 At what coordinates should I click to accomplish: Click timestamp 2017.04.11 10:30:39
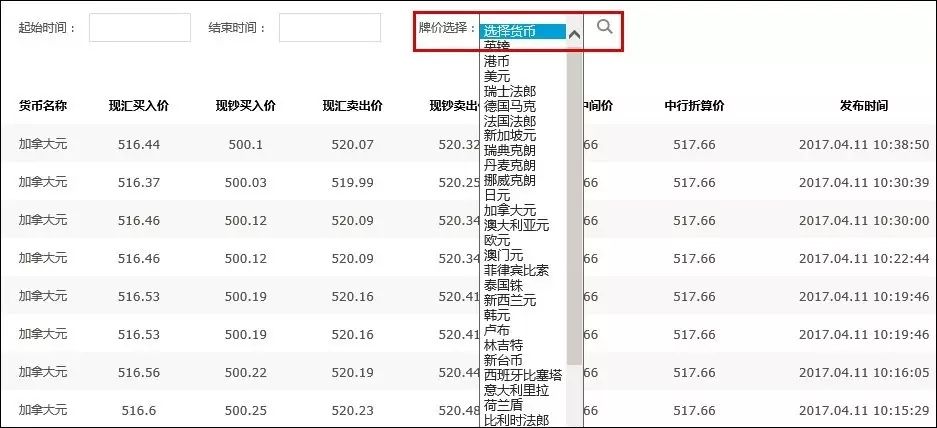(864, 182)
